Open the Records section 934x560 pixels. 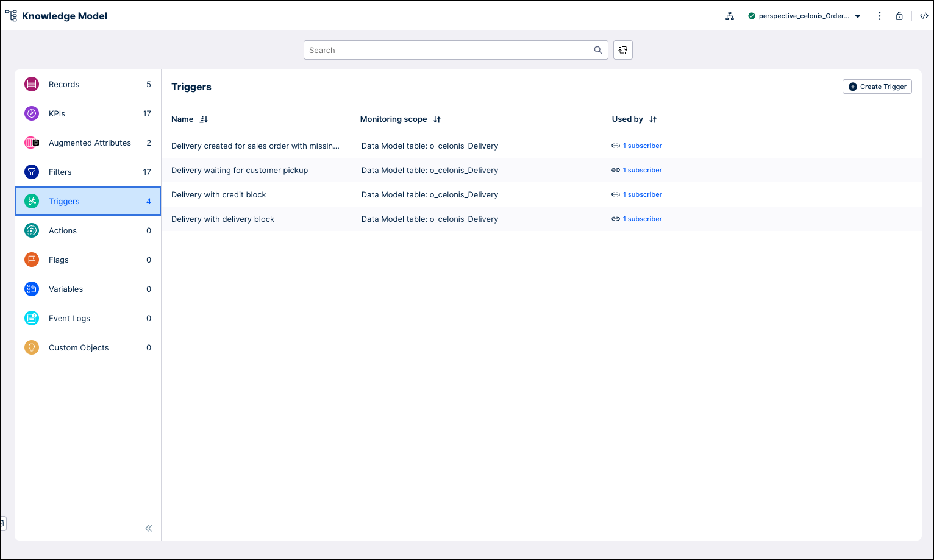click(x=88, y=84)
